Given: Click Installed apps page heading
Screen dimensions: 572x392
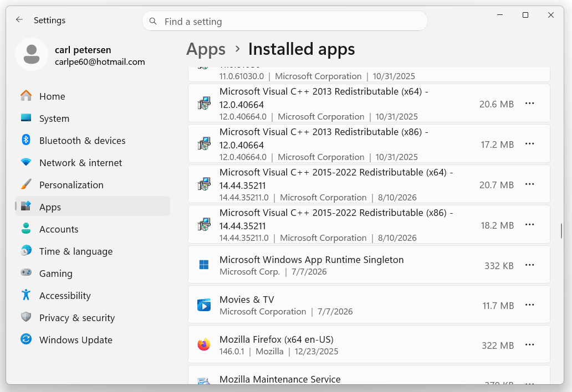Looking at the screenshot, I should [302, 49].
